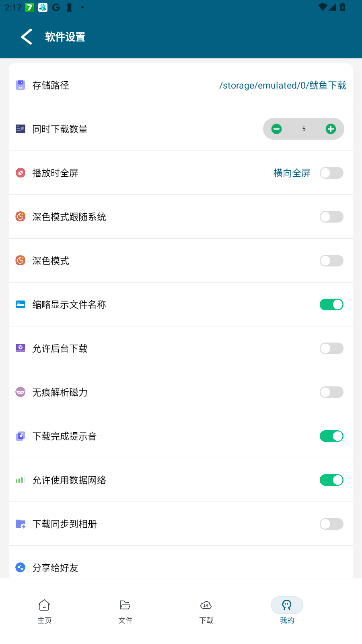
Task: Increase simultaneous download count with plus
Action: pos(331,129)
